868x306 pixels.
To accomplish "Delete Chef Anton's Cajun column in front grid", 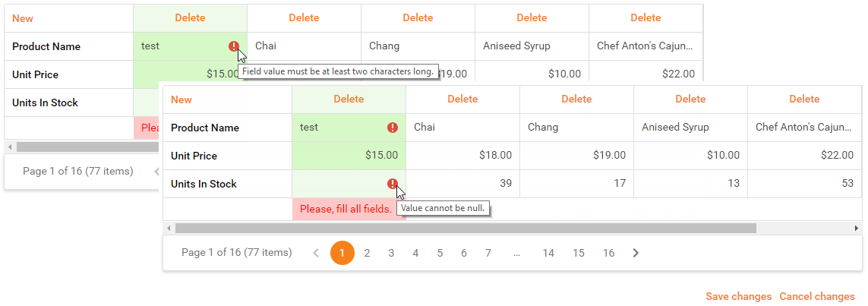I will tap(804, 99).
